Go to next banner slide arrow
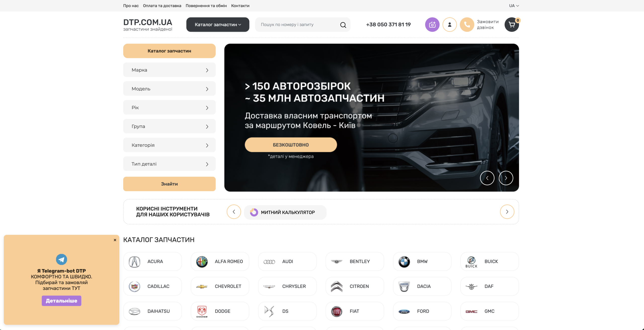 (506, 178)
